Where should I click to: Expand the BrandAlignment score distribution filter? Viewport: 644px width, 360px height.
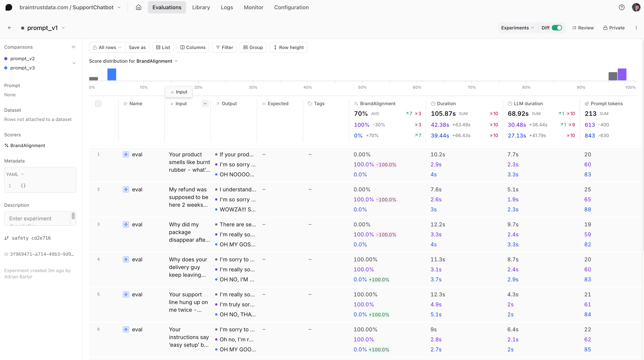pos(176,61)
